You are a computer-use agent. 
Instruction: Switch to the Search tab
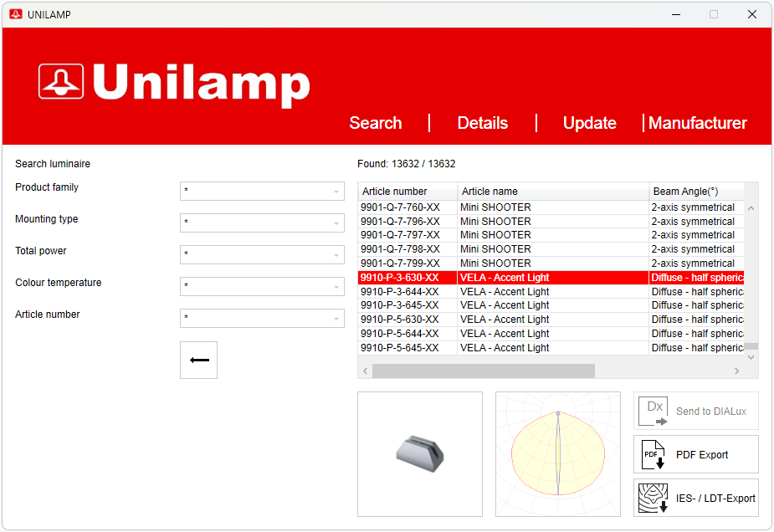tap(376, 123)
